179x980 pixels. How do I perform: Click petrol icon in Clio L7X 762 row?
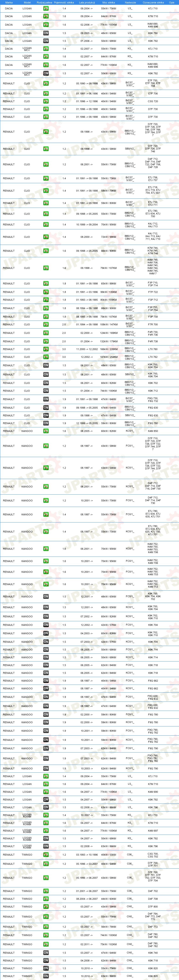[x=46, y=357]
